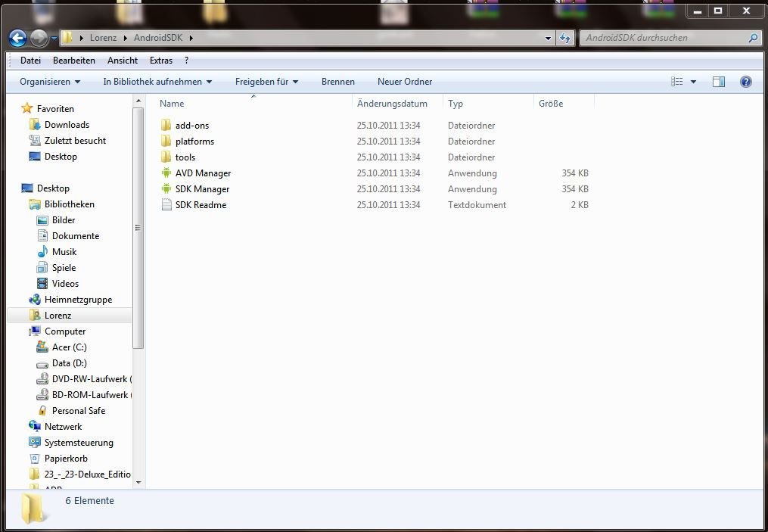Screen dimensions: 768x532
Task: Select the tools folder icon
Action: point(166,157)
